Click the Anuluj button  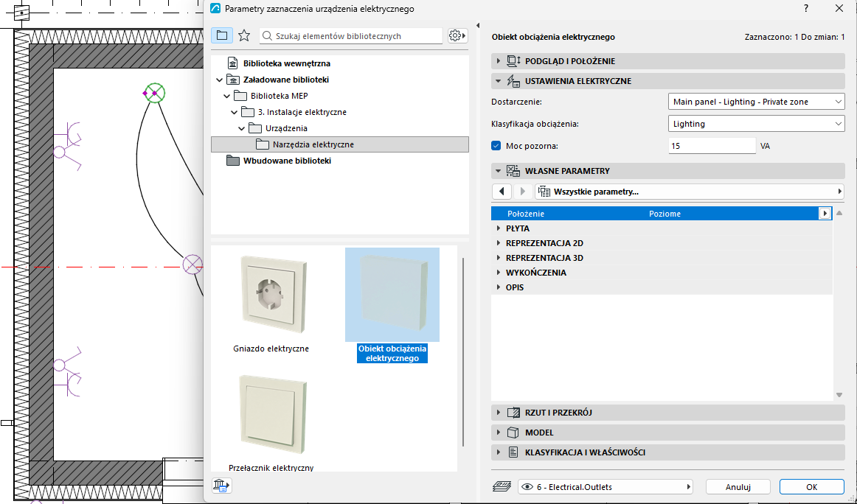pyautogui.click(x=738, y=486)
